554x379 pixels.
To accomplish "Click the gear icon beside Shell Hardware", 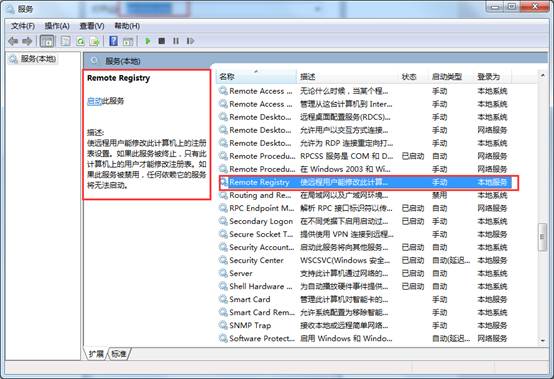I will (x=223, y=286).
